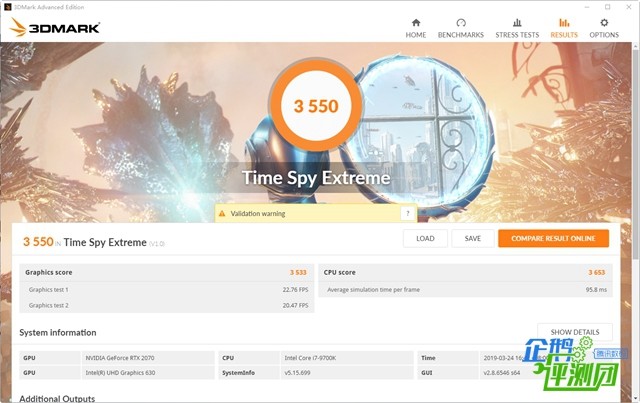Viewport: 640px width, 403px height.
Task: Click GUI version v2.8.6546 s64
Action: coord(502,373)
